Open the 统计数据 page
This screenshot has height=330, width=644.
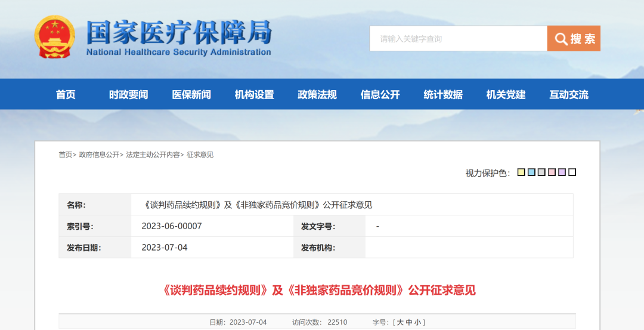(x=443, y=94)
